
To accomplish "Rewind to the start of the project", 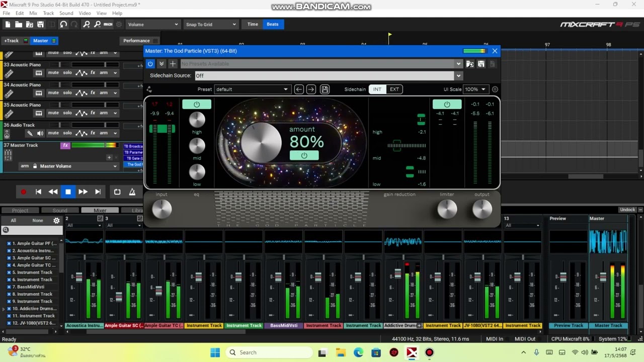I will coord(38,192).
